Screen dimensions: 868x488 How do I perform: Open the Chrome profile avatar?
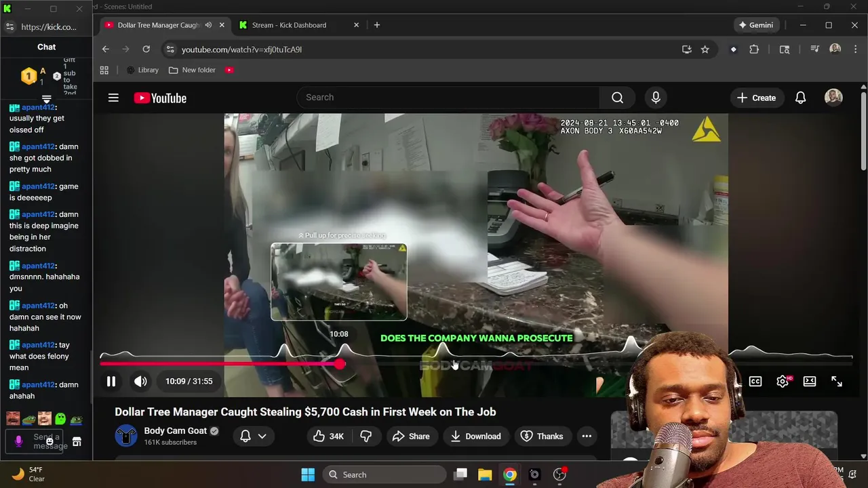click(835, 49)
